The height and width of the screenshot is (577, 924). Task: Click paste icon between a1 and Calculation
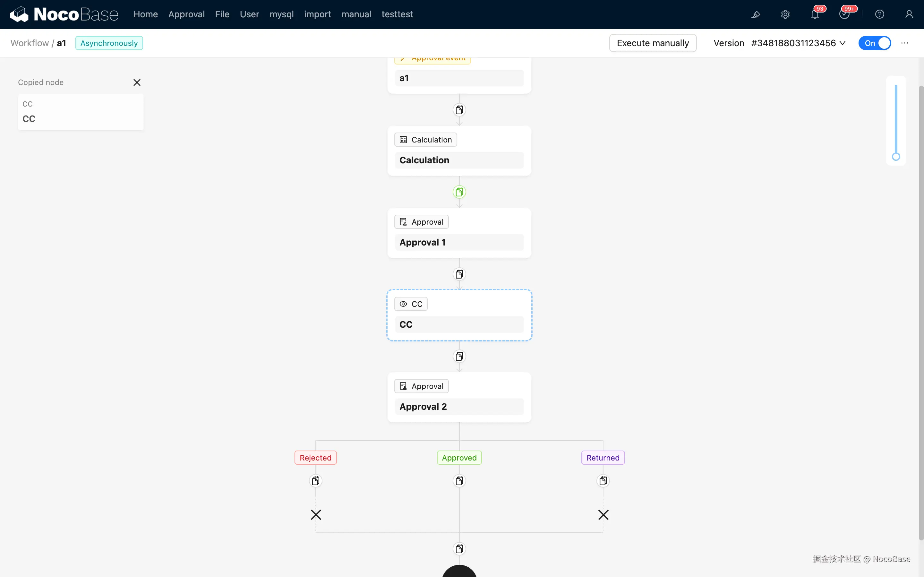pyautogui.click(x=459, y=110)
